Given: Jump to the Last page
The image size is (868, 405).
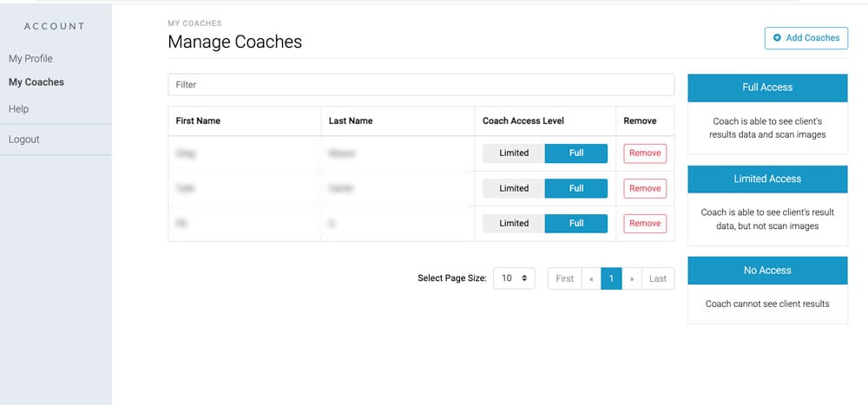Looking at the screenshot, I should coord(658,278).
